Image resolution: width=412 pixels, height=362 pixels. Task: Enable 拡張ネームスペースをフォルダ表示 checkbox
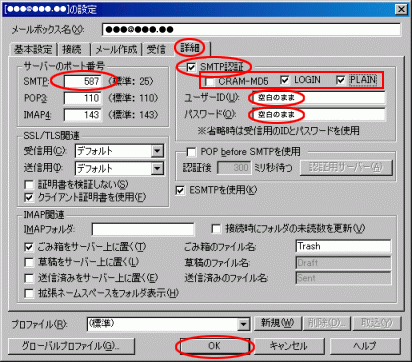tap(29, 293)
